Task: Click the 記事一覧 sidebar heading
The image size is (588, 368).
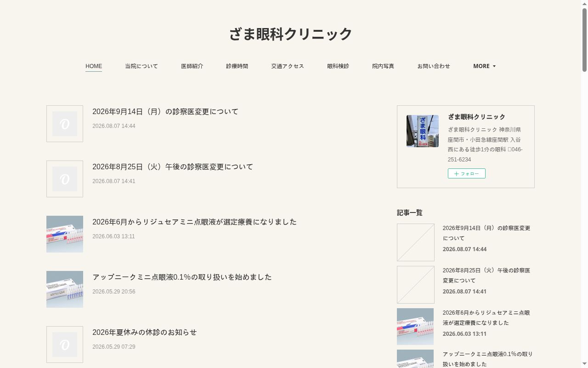Action: [410, 213]
